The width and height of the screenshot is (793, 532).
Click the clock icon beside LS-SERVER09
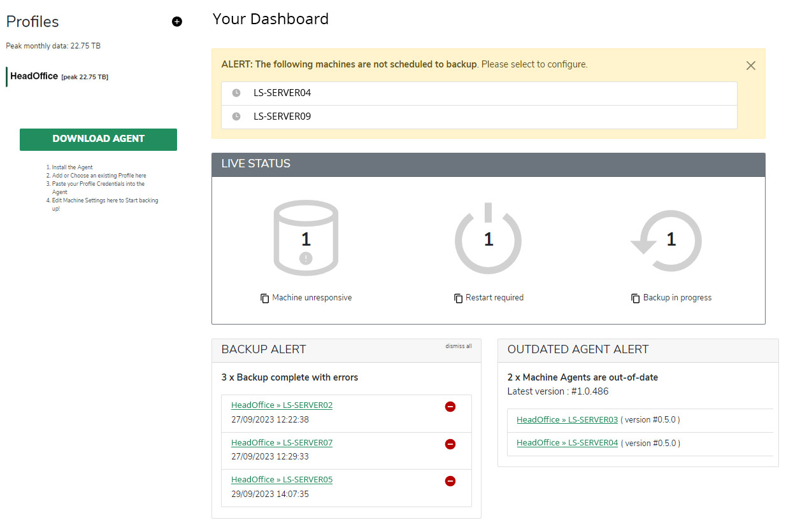(236, 116)
